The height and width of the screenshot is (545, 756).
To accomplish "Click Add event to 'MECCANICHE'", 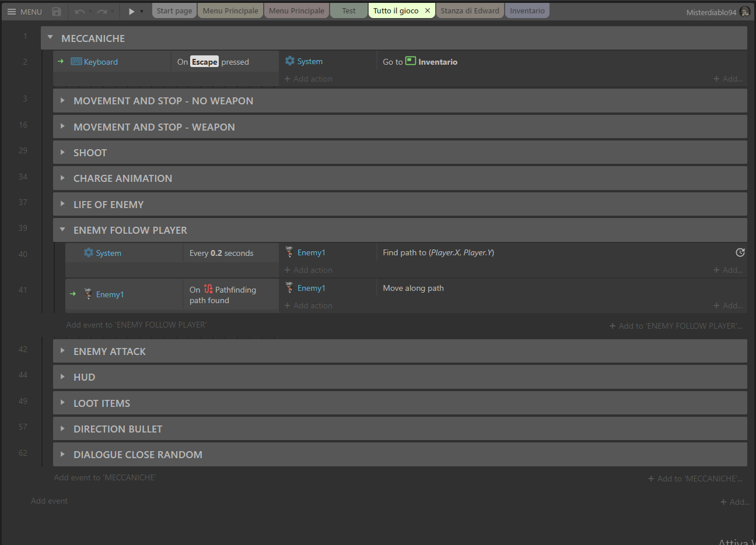I will tap(105, 477).
